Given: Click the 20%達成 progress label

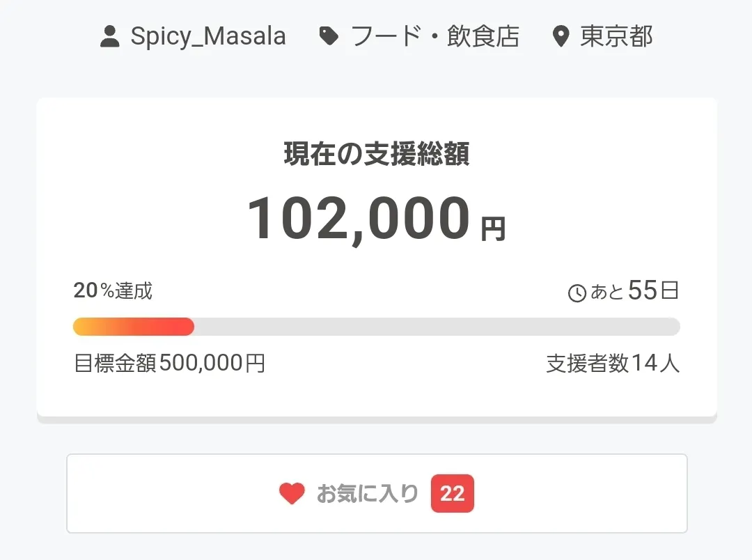Looking at the screenshot, I should coord(113,290).
